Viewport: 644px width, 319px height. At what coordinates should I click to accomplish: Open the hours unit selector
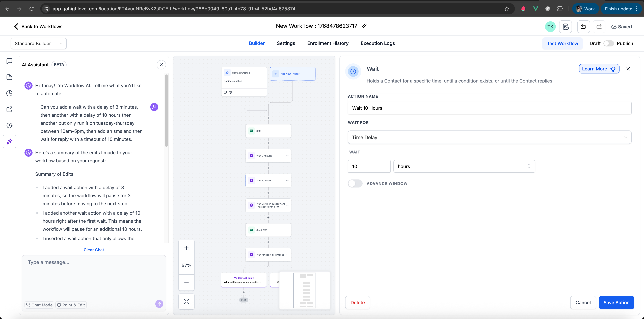point(464,167)
